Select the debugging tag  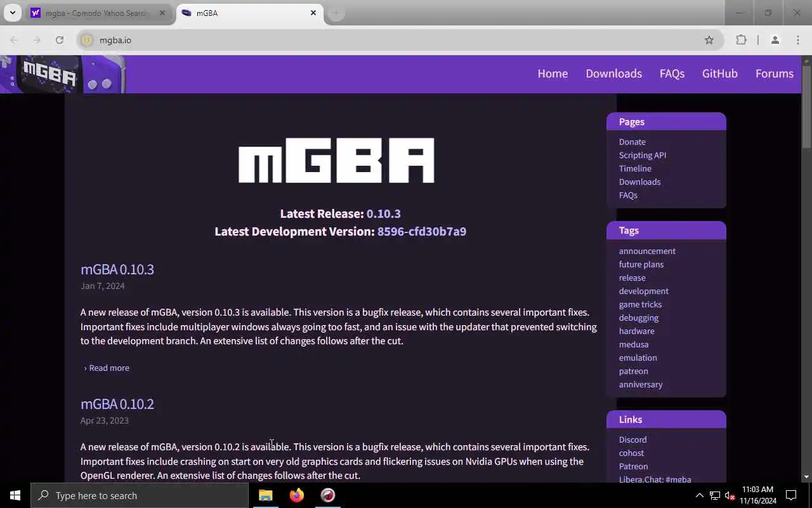pyautogui.click(x=638, y=317)
